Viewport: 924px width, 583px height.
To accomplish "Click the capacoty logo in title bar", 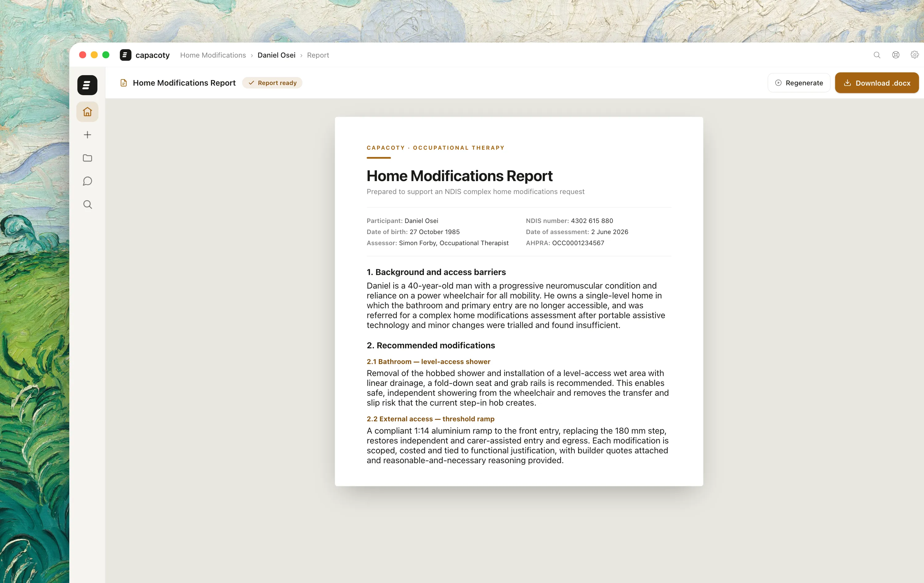I will point(125,55).
